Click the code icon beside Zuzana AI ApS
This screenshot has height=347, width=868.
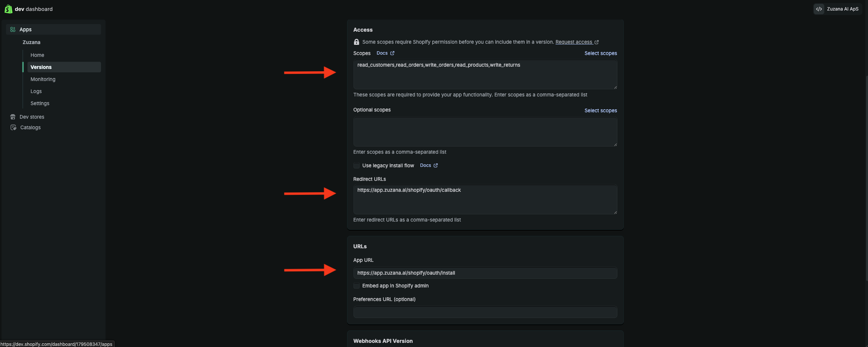(819, 9)
